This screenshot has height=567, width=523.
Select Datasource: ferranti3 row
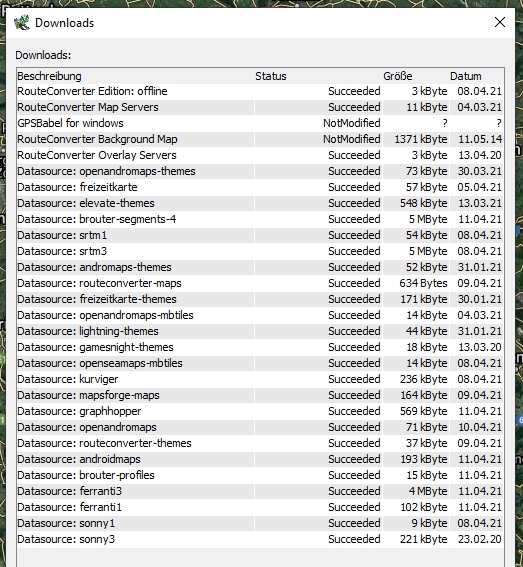[x=260, y=491]
